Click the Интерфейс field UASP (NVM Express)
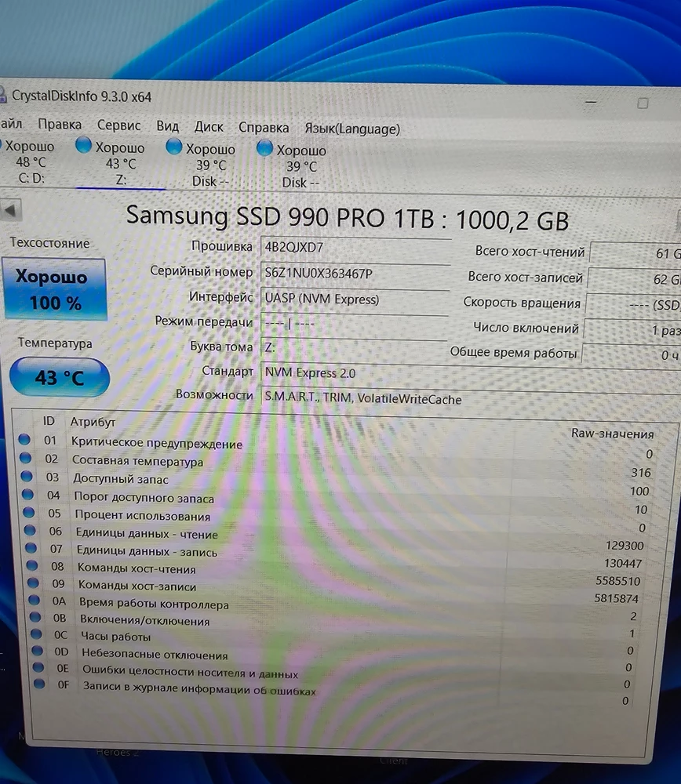Viewport: 681px width, 784px height. 354,299
